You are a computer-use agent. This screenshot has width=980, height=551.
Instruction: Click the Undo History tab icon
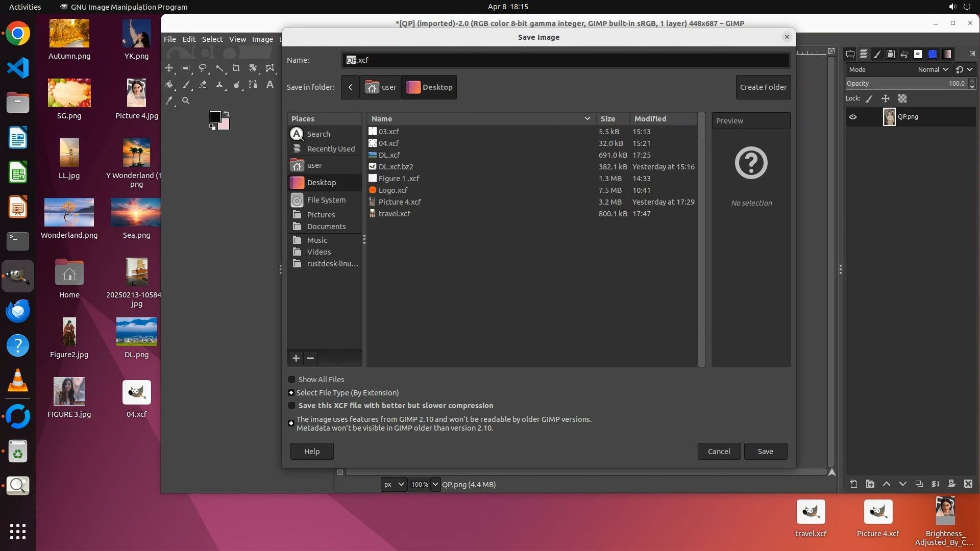[904, 54]
